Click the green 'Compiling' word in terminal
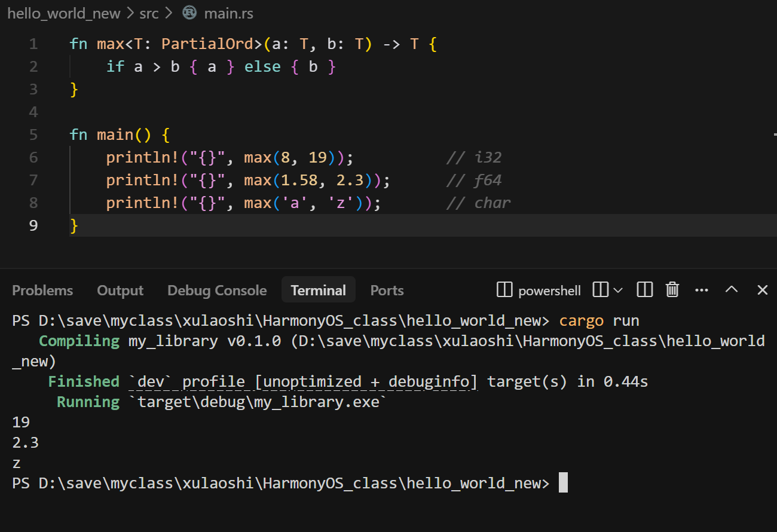The image size is (777, 532). (x=79, y=341)
